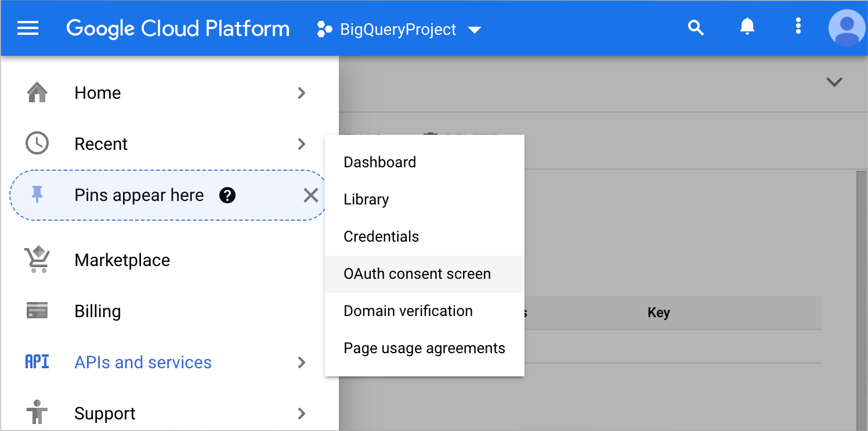The image size is (868, 431).
Task: Open Marketplace via the shopping cart icon
Action: pos(37,260)
